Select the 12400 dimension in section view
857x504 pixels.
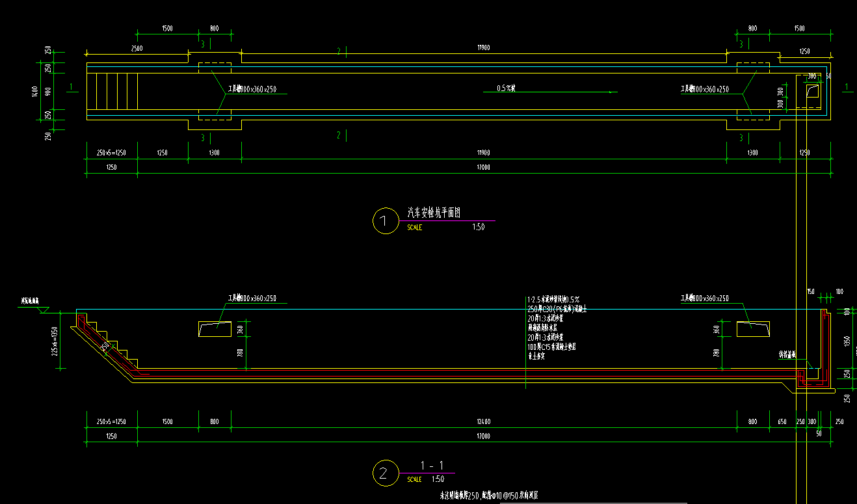(483, 421)
